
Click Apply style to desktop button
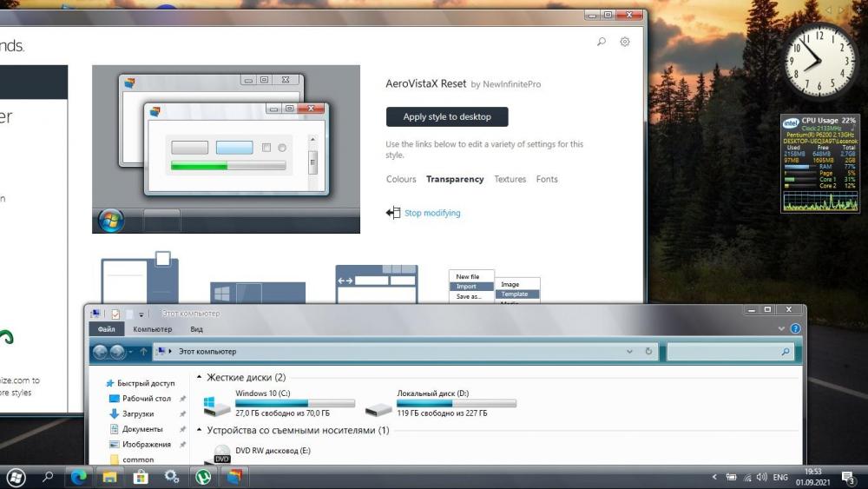tap(447, 116)
